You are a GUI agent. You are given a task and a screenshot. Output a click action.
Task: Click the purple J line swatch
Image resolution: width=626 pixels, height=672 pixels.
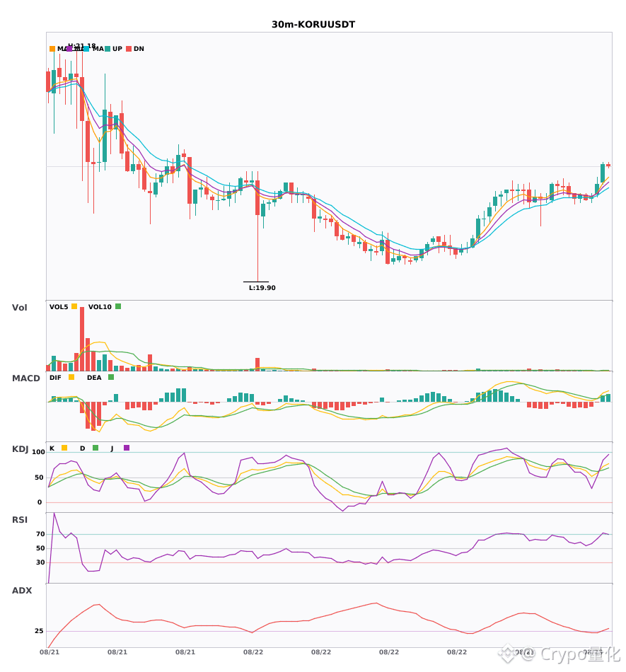coord(127,448)
